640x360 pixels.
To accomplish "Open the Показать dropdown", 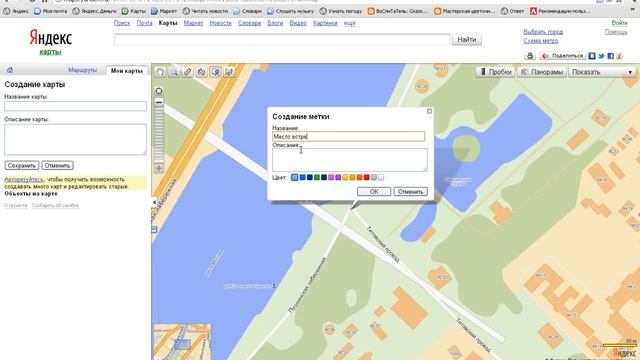I will [x=602, y=72].
